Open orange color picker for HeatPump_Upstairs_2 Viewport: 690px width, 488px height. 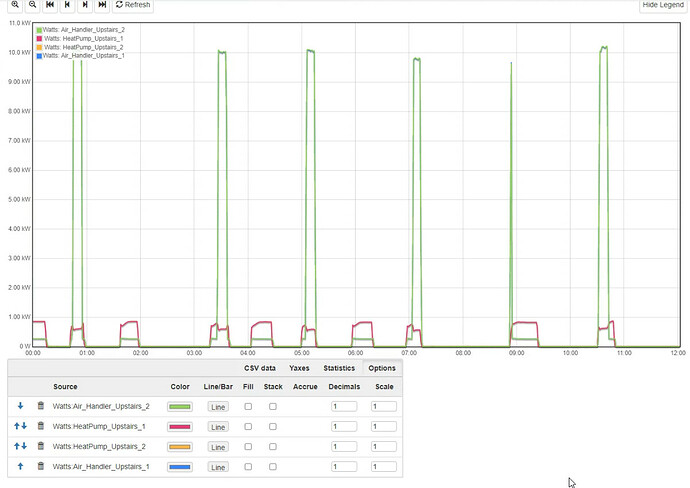(x=180, y=447)
